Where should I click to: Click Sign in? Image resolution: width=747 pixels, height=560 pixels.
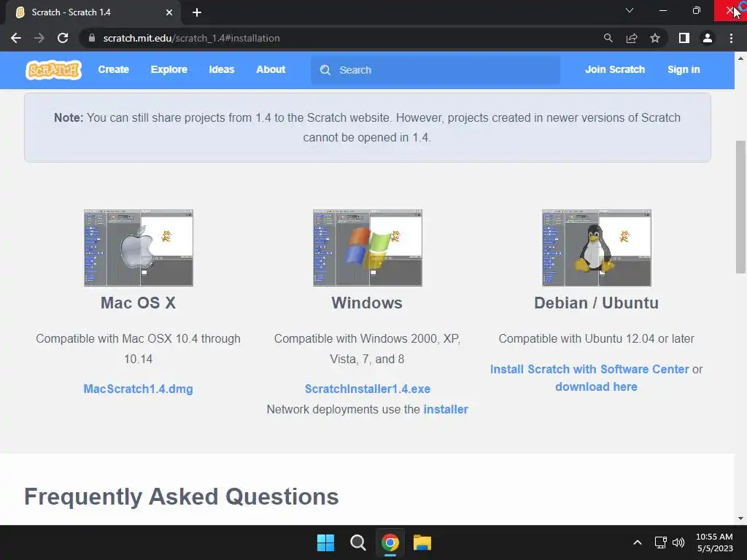click(x=684, y=69)
